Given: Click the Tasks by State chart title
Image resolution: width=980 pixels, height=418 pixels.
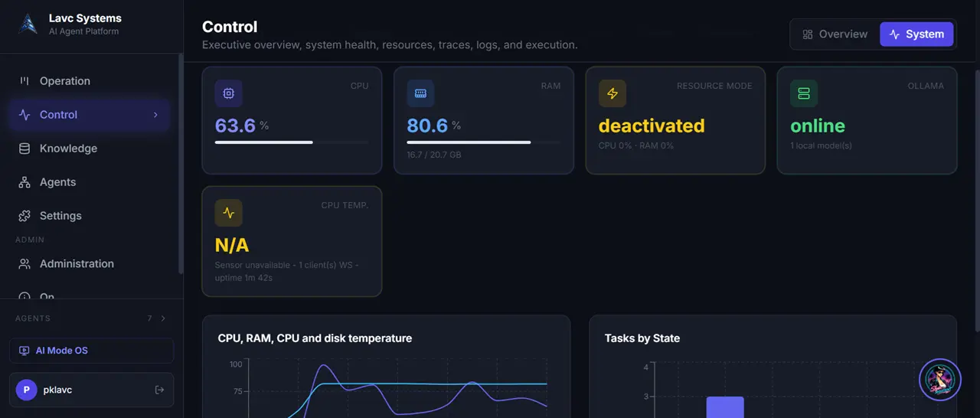Looking at the screenshot, I should (x=642, y=338).
